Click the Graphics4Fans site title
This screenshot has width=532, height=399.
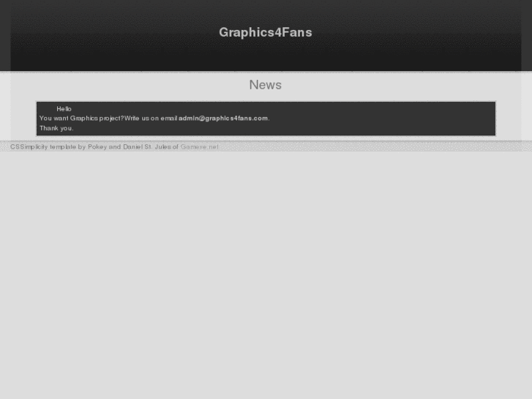(266, 33)
